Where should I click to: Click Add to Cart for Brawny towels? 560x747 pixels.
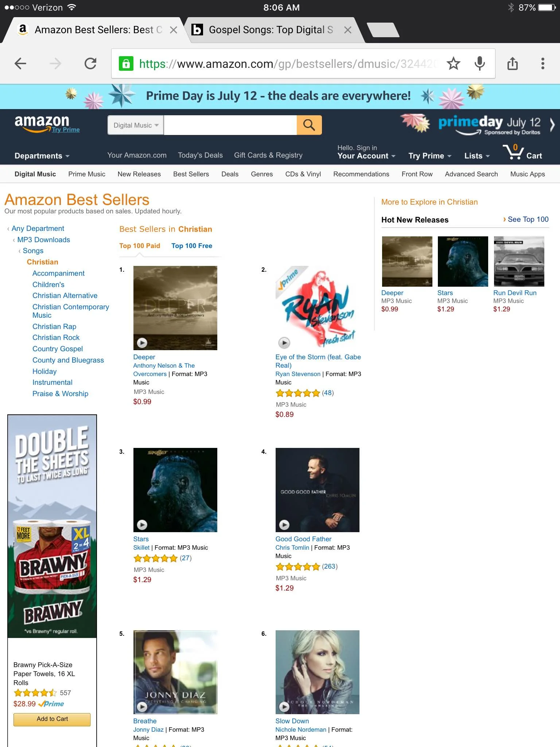click(x=52, y=719)
